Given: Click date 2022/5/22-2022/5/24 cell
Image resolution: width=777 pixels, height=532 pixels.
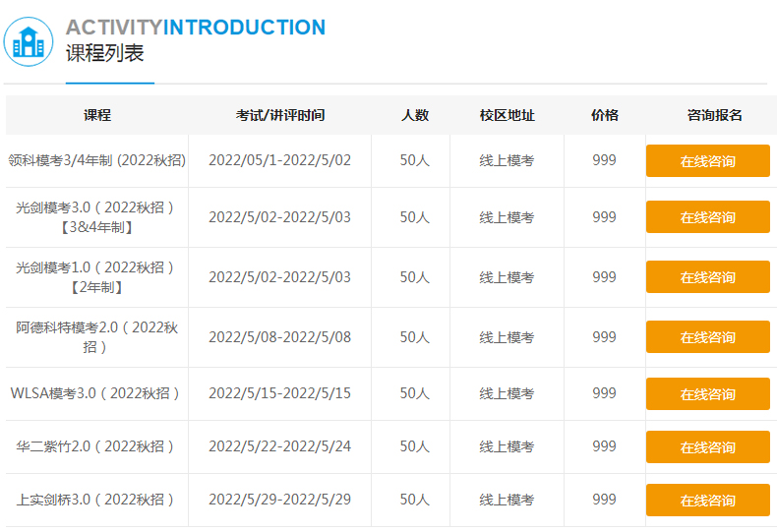Looking at the screenshot, I should pyautogui.click(x=279, y=446).
